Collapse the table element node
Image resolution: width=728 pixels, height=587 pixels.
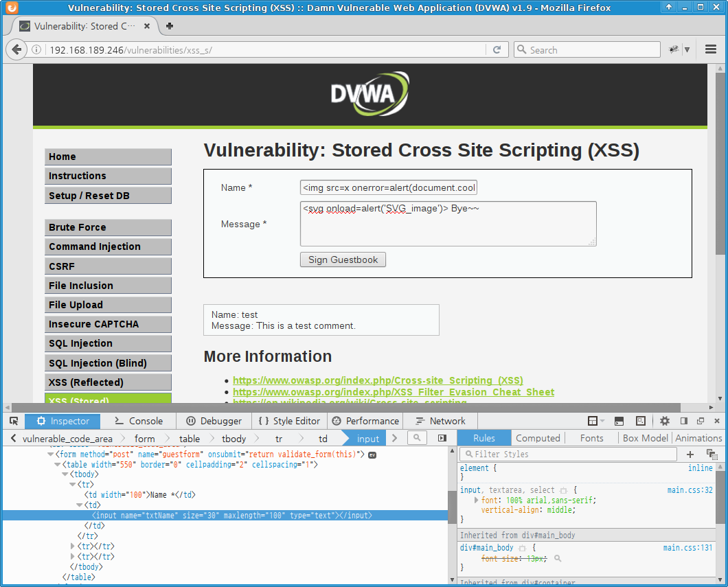[58, 465]
